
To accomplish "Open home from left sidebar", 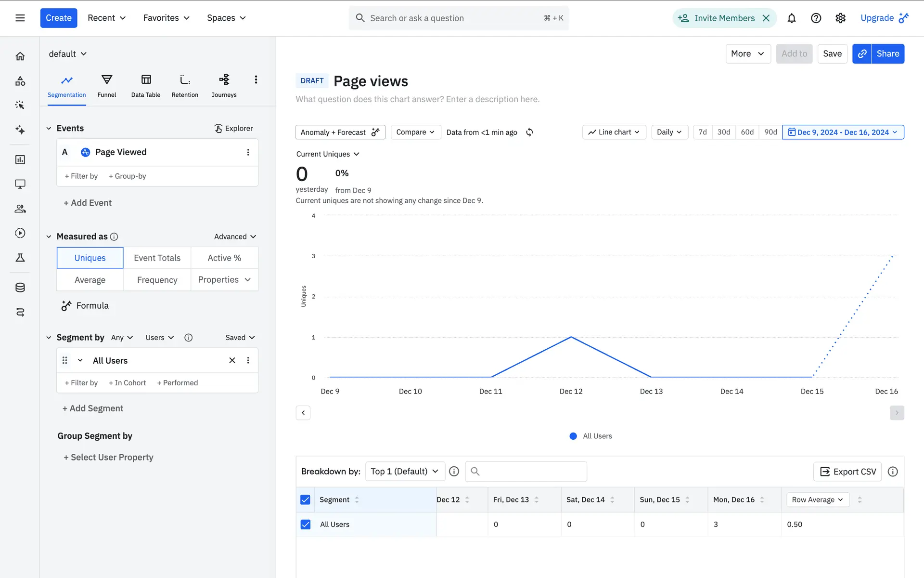I will [x=20, y=56].
